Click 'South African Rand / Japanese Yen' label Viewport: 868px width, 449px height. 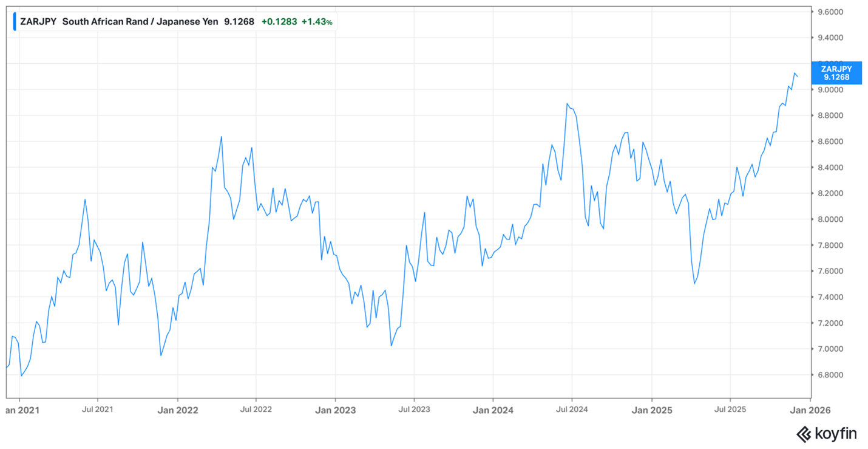pyautogui.click(x=140, y=21)
